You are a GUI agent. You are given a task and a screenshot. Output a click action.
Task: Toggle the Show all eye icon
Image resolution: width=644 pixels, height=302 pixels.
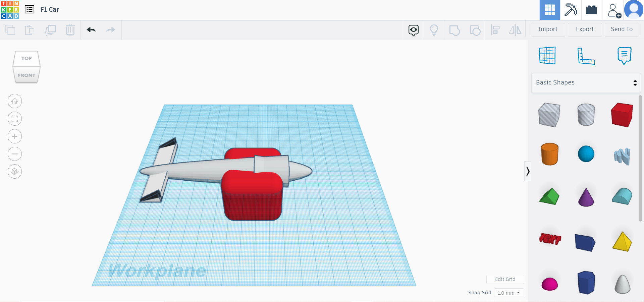coord(414,30)
